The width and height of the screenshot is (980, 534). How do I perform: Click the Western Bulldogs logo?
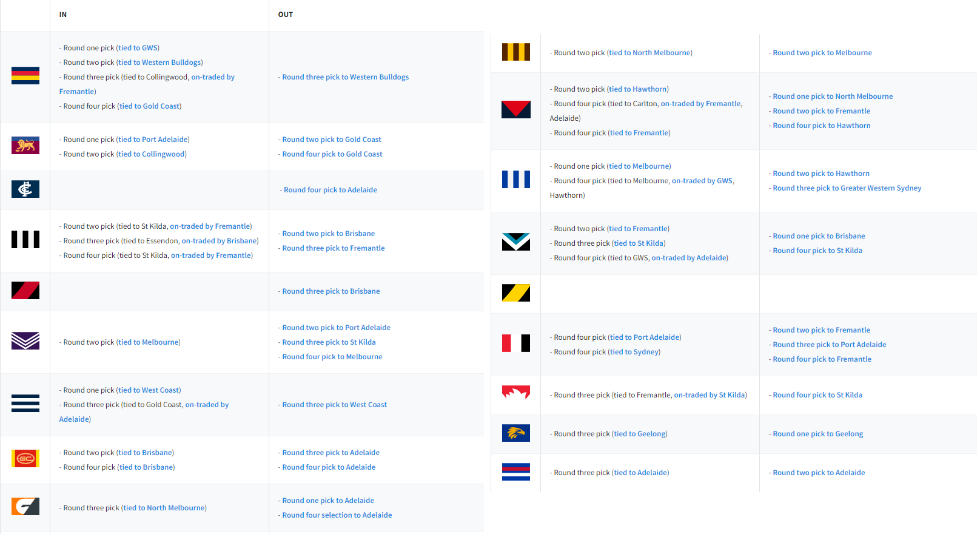pyautogui.click(x=516, y=472)
